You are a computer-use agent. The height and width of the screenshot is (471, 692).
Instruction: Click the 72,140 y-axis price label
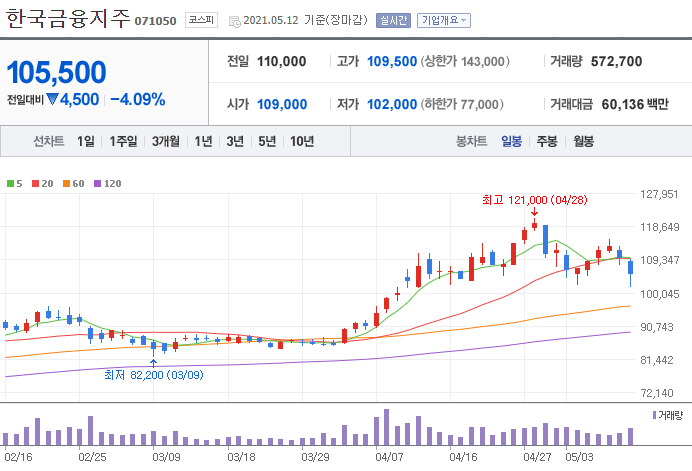657,393
